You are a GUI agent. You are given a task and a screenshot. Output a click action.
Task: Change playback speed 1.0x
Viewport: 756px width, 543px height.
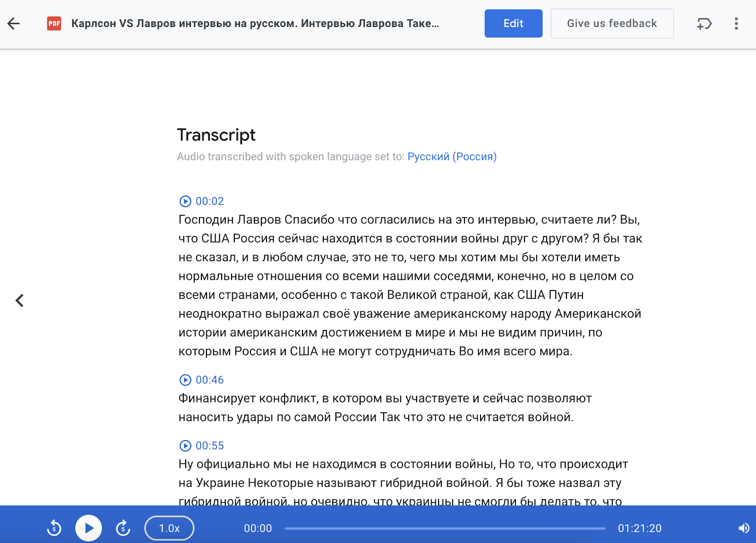(169, 528)
